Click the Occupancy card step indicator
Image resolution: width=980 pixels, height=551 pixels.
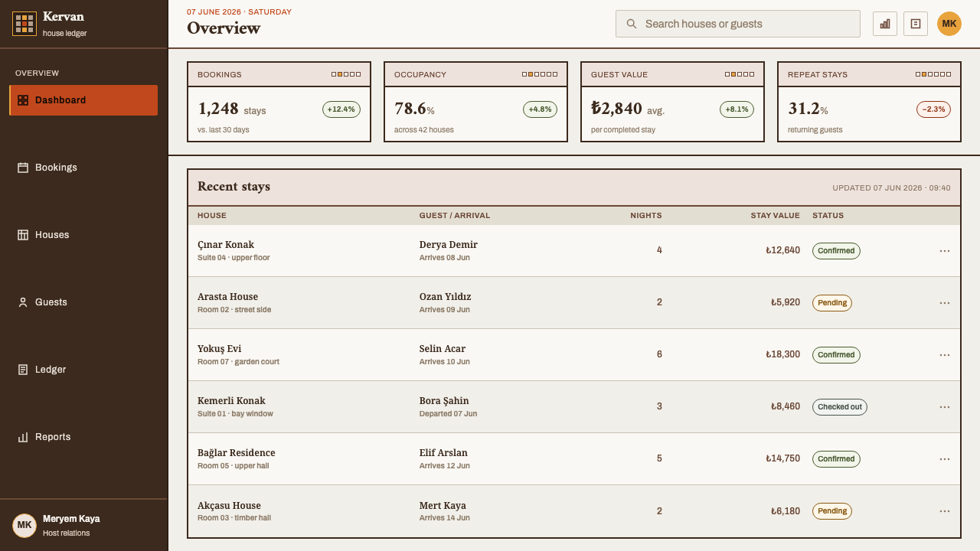click(540, 74)
